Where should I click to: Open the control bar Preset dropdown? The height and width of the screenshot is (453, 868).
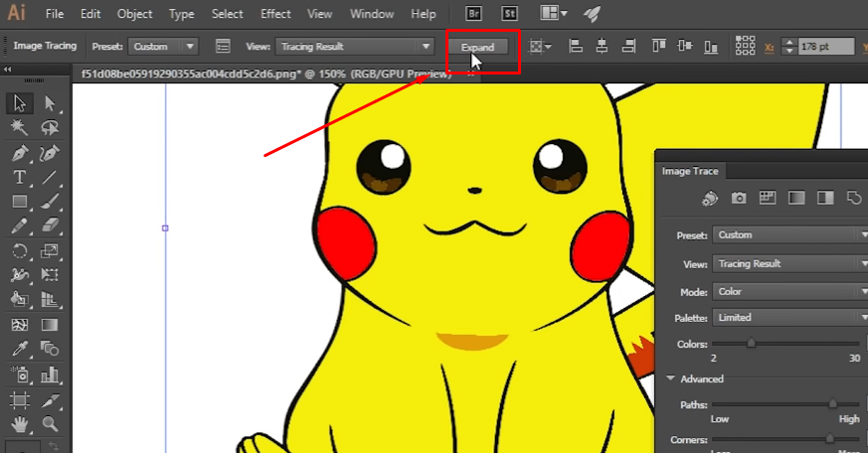click(163, 47)
